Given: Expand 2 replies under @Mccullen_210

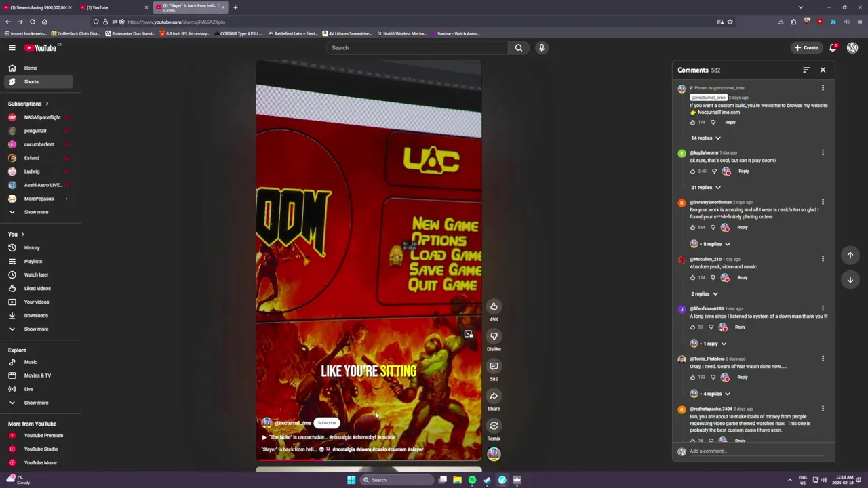Looking at the screenshot, I should coord(705,293).
